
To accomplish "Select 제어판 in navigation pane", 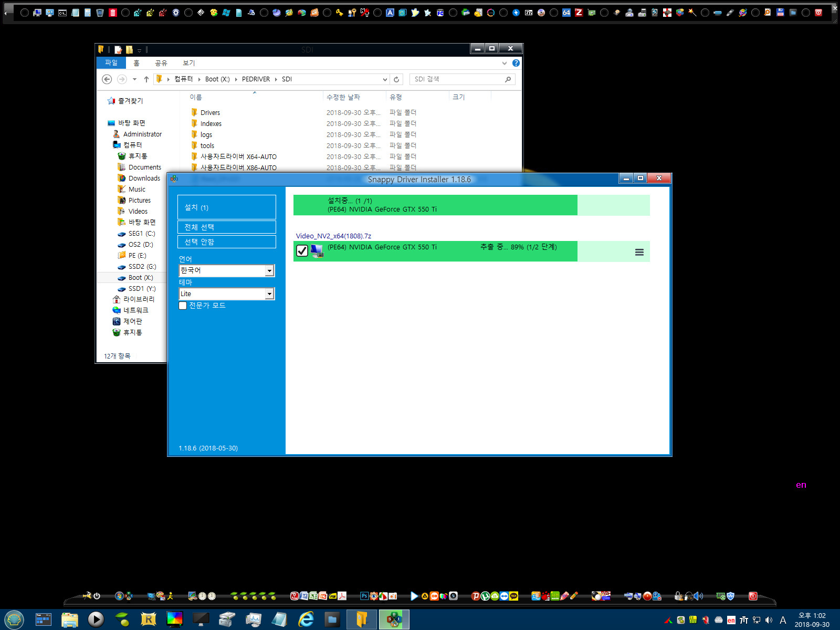I will click(x=132, y=321).
